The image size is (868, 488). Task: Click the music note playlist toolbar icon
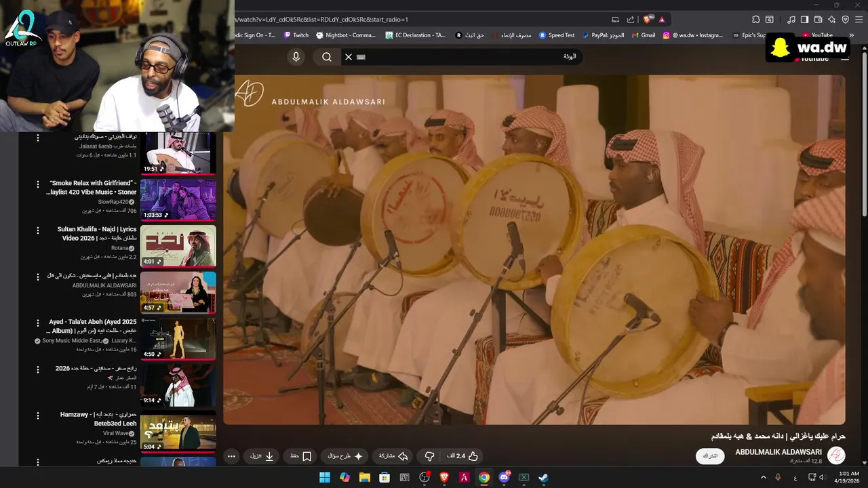point(791,20)
